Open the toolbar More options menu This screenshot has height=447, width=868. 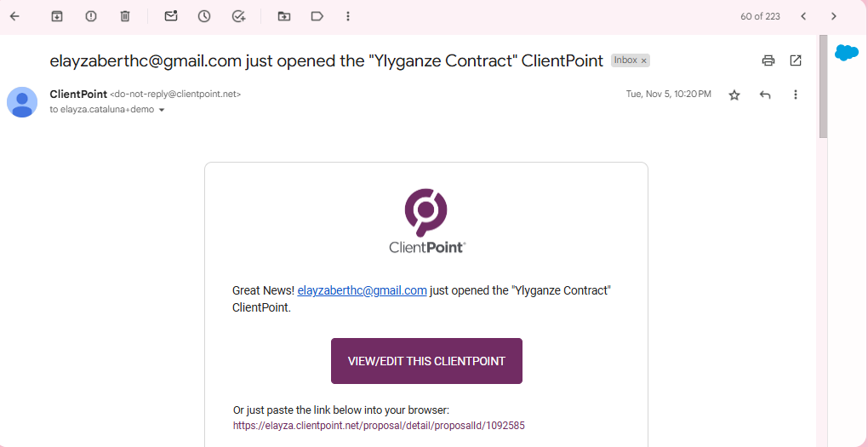pos(348,17)
